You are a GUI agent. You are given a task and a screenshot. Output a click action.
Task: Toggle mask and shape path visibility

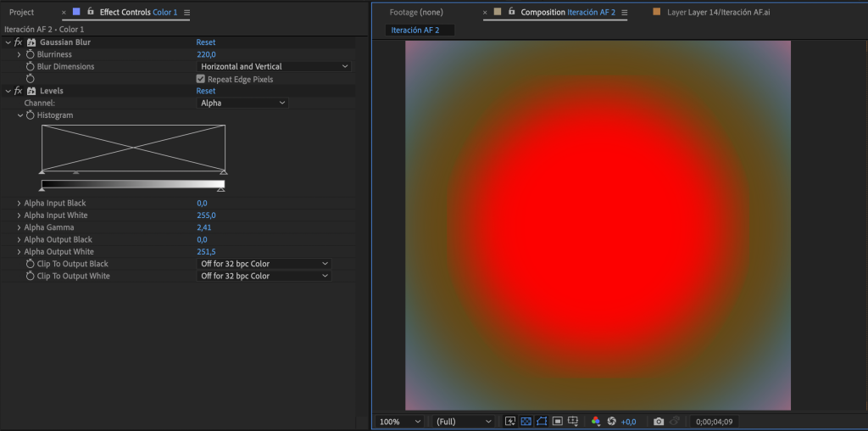pos(542,422)
